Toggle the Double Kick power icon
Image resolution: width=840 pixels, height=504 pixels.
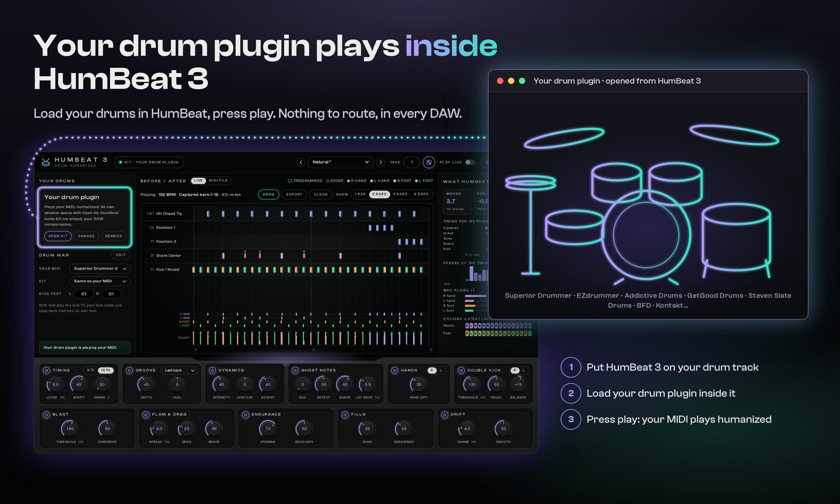pos(461,370)
